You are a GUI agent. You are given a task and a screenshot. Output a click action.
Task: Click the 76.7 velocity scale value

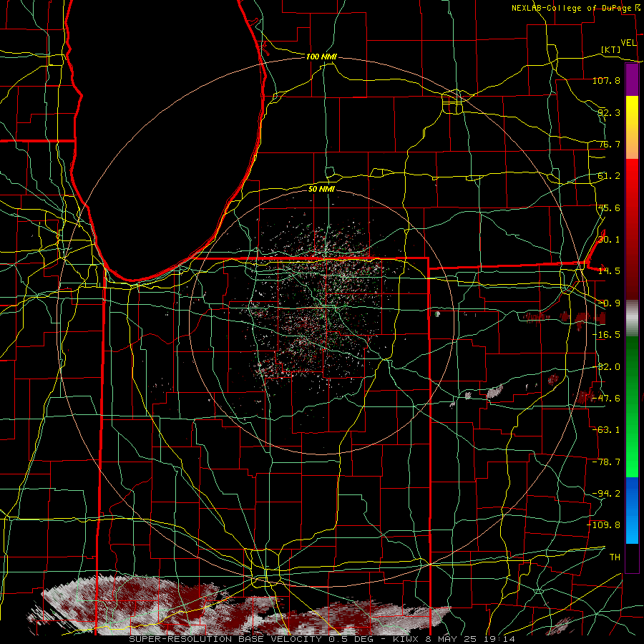[609, 144]
